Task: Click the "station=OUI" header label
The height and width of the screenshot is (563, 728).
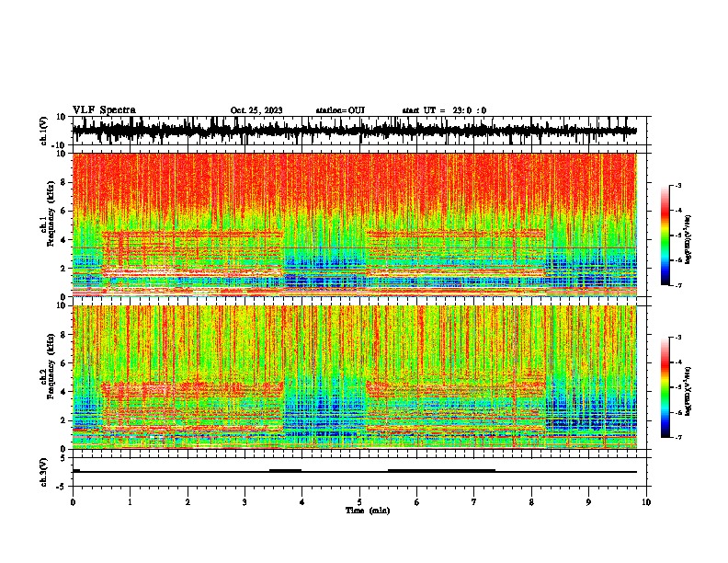Action: pyautogui.click(x=340, y=110)
